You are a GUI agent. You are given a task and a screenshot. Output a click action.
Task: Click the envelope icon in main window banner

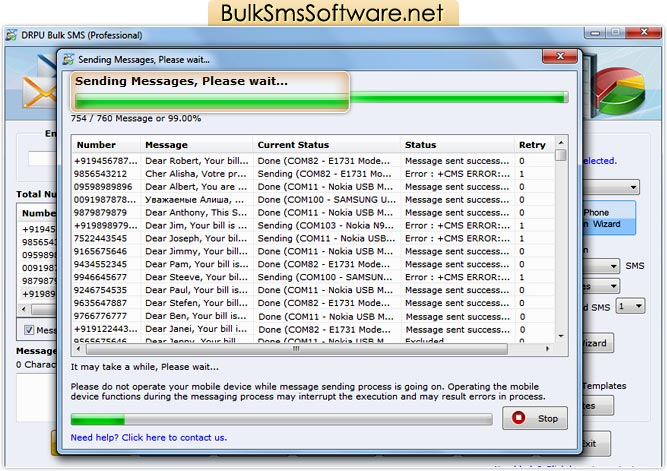pos(39,91)
